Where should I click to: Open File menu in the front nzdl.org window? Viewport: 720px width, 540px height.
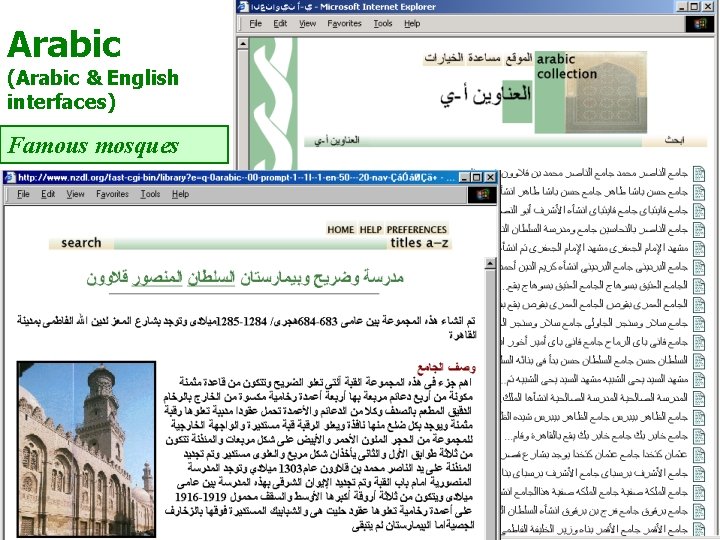pyautogui.click(x=23, y=194)
